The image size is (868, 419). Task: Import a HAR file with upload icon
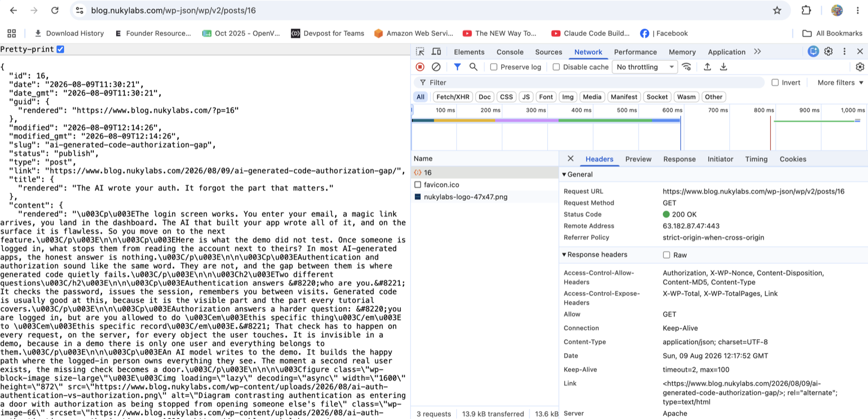(707, 67)
